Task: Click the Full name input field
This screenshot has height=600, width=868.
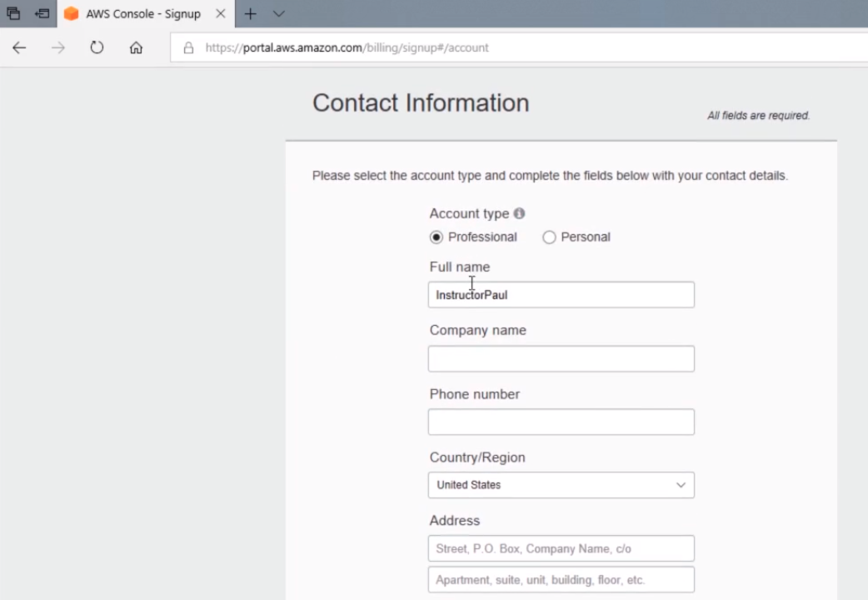Action: click(x=561, y=295)
